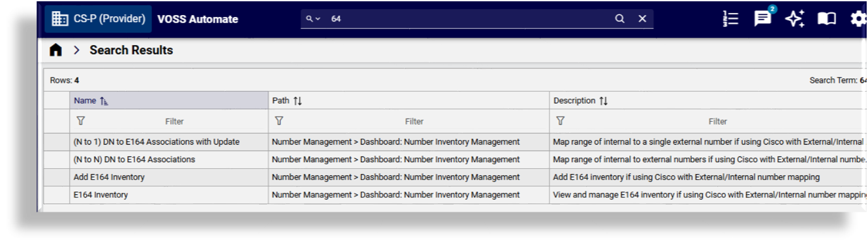Click the Path column funnel filter icon
The width and height of the screenshot is (868, 245).
pos(279,121)
